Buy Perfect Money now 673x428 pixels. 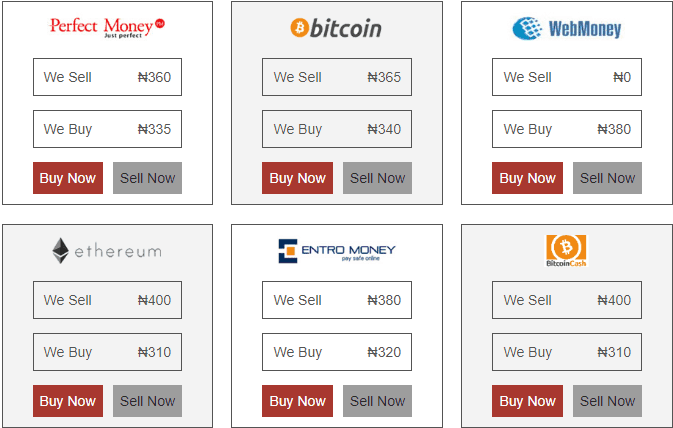coord(68,178)
